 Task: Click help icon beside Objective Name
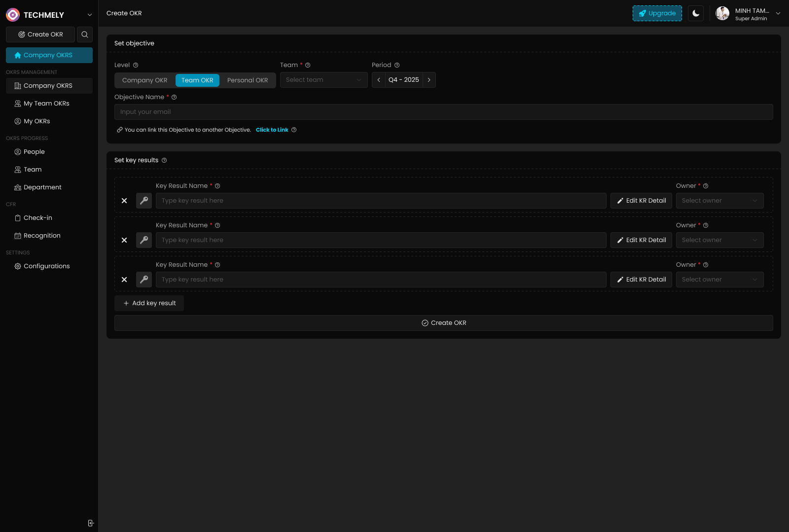click(174, 97)
